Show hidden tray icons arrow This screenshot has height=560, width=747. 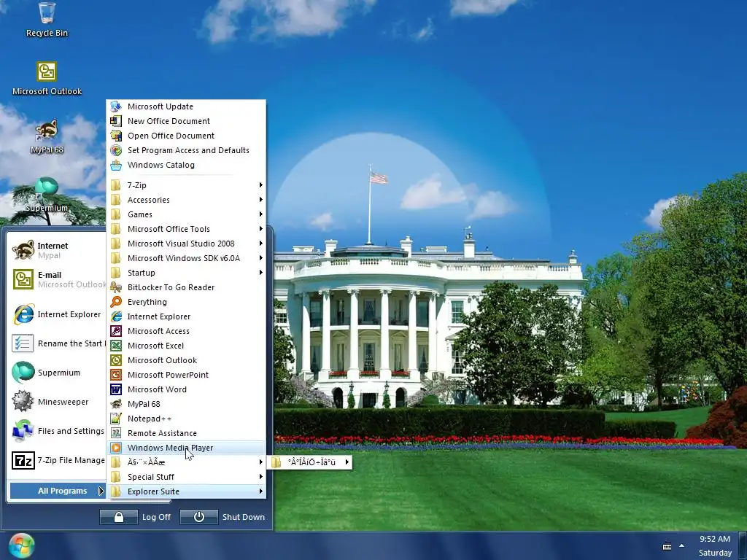click(682, 545)
